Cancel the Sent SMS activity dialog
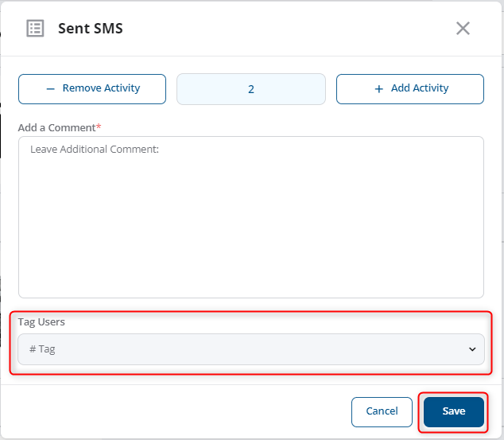This screenshot has height=440, width=504. point(382,412)
